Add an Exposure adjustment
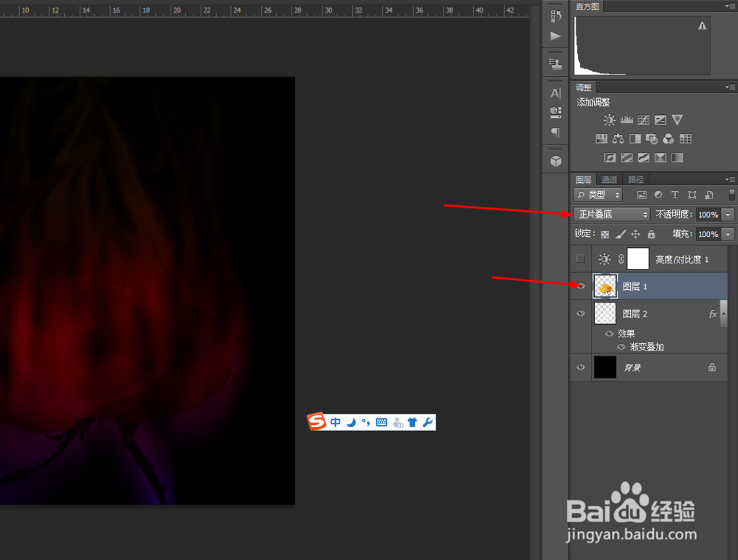The height and width of the screenshot is (560, 738). (661, 120)
